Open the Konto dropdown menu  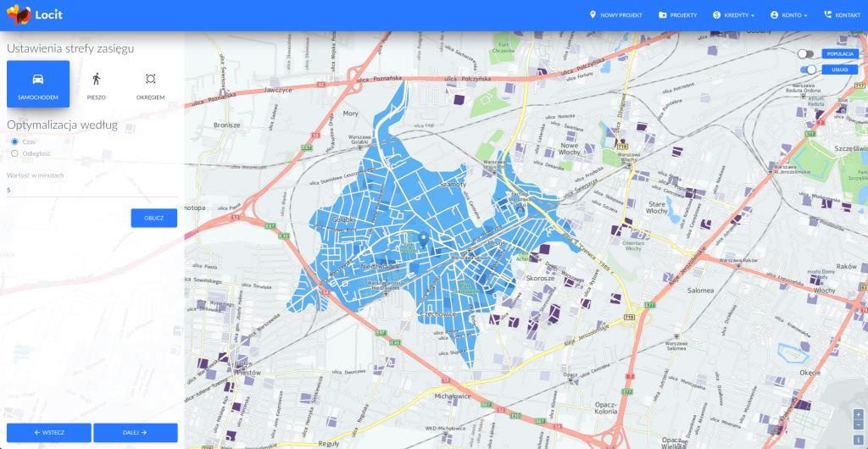(788, 15)
